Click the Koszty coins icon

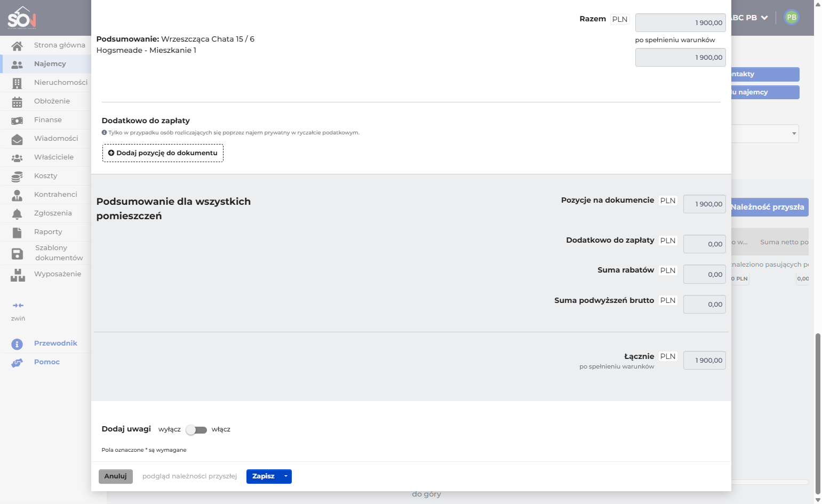[17, 177]
